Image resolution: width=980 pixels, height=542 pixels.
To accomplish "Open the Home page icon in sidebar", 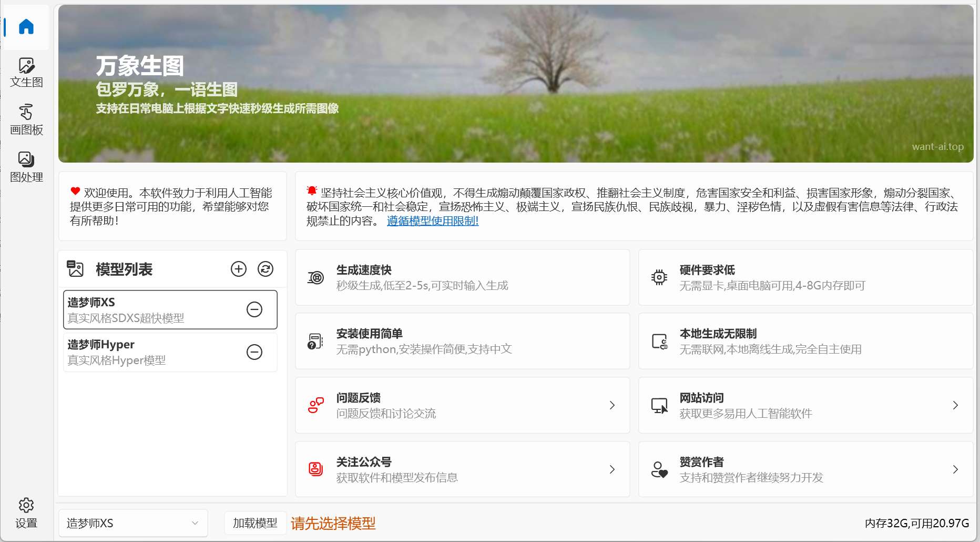I will click(26, 27).
